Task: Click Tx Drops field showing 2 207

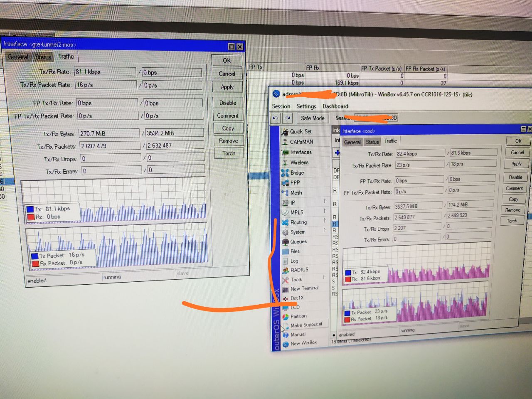Action: (416, 228)
